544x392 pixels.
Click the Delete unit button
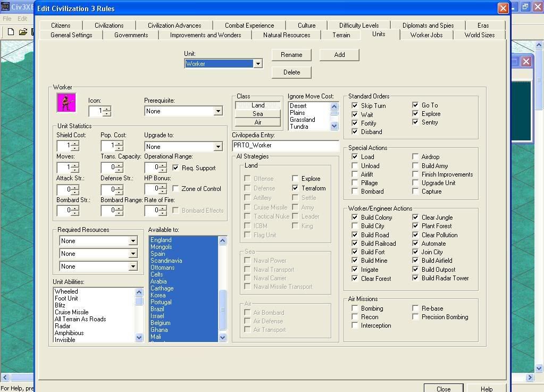tap(291, 72)
